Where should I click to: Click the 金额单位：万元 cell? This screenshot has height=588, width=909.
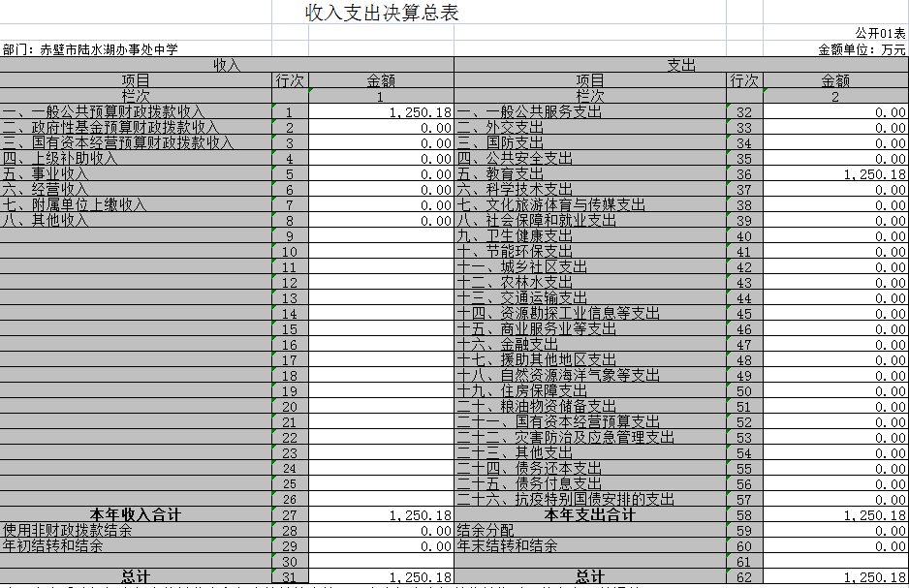[x=862, y=49]
